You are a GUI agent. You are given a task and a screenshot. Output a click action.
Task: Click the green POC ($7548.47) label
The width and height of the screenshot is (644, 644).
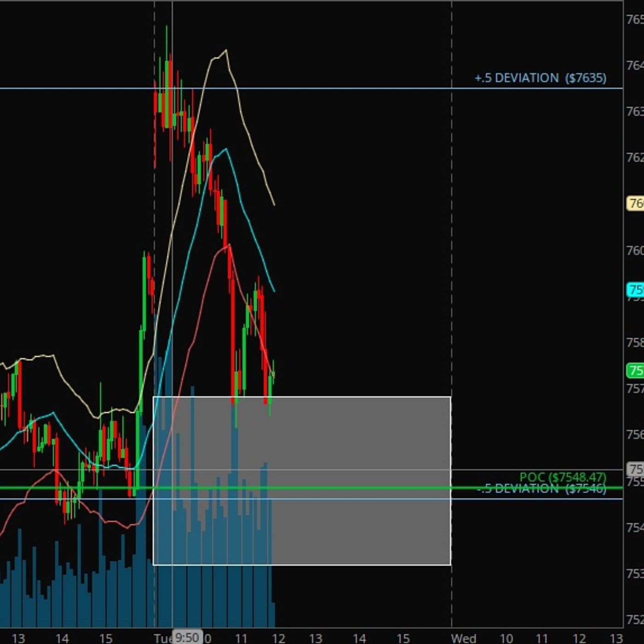563,477
